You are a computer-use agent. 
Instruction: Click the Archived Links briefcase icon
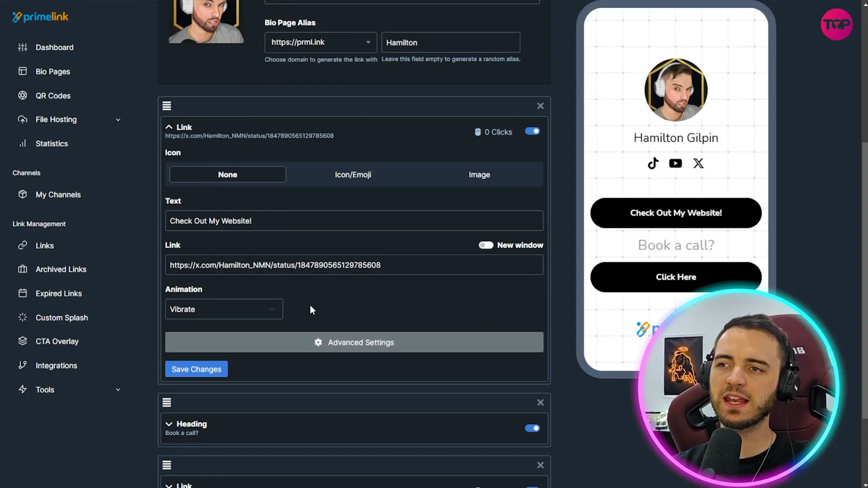click(23, 269)
